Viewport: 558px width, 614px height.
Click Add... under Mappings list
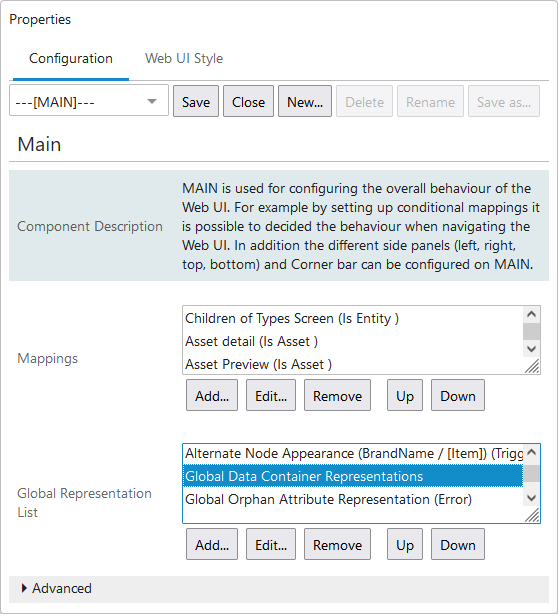click(x=212, y=395)
